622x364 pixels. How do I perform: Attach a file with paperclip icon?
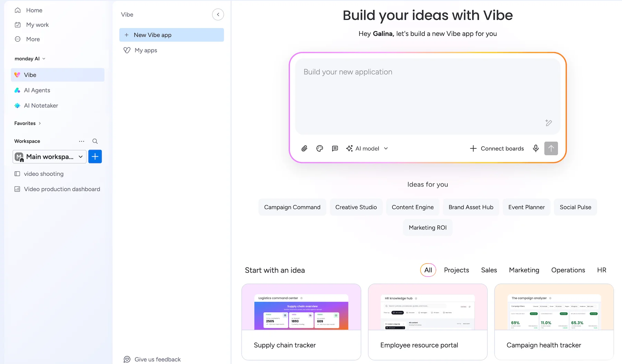pyautogui.click(x=304, y=149)
